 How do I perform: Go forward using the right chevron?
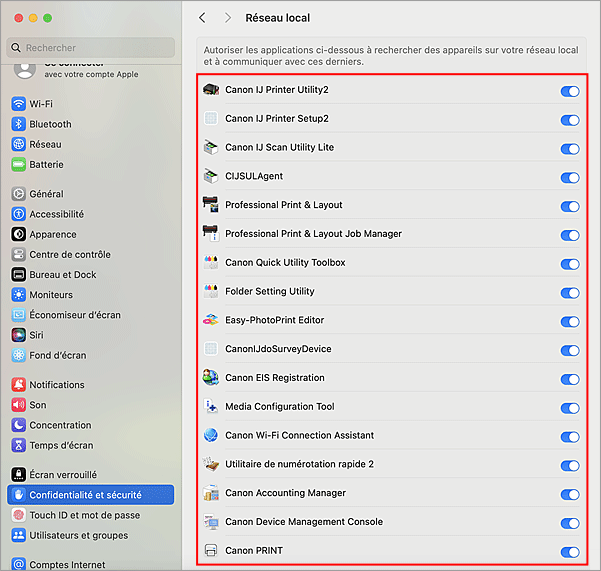tap(228, 18)
